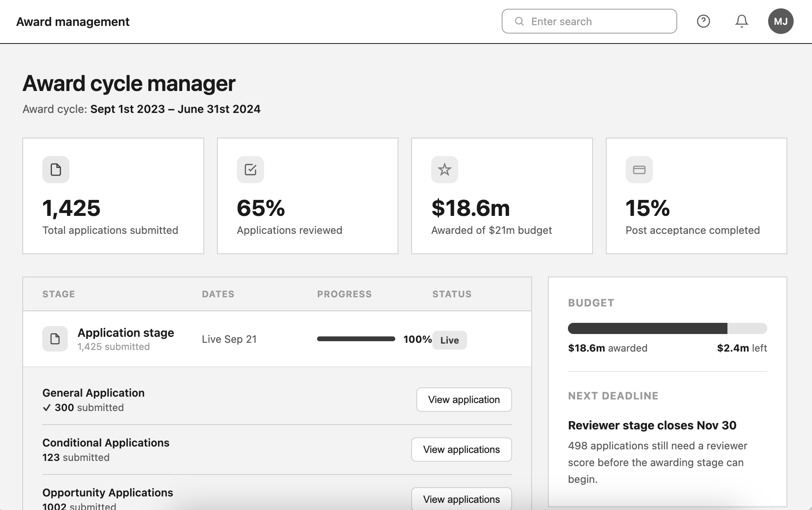This screenshot has width=812, height=510.
Task: Click the BUDGET section label
Action: pos(591,303)
